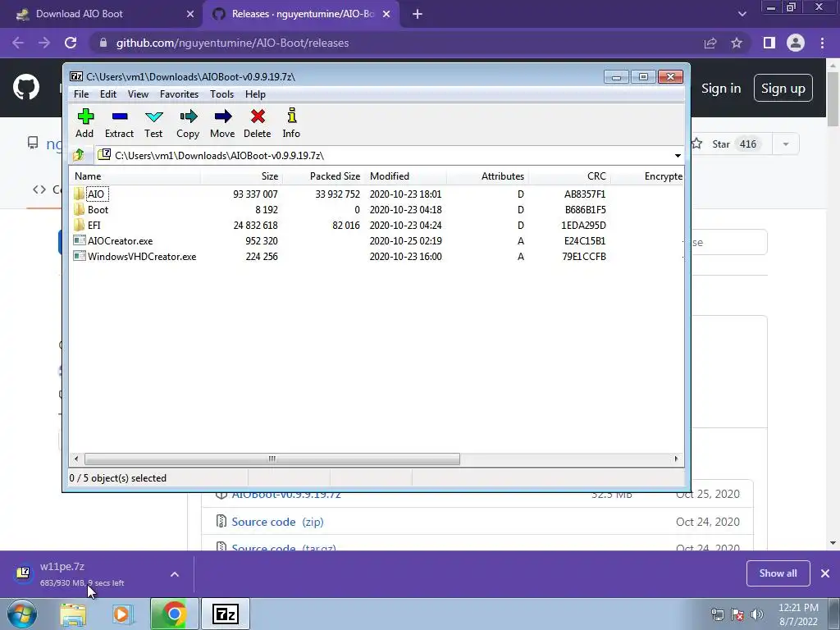Open Chrome tab search dropdown
Image resolution: width=840 pixels, height=630 pixels.
point(742,14)
